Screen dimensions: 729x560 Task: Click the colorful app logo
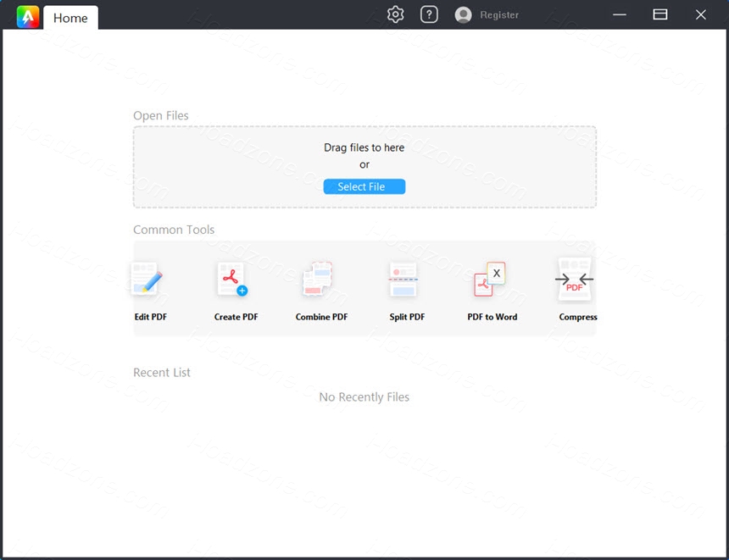pyautogui.click(x=28, y=17)
